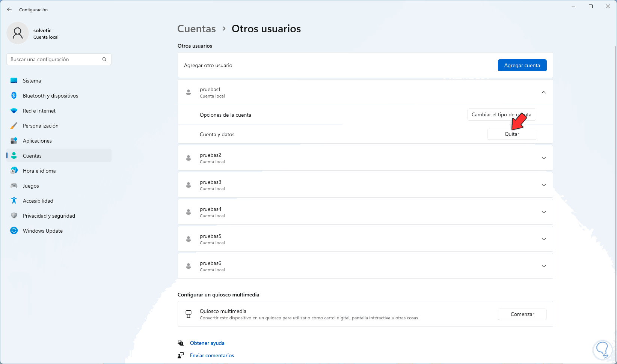The height and width of the screenshot is (364, 617).
Task: Focus the Buscar una configuración field
Action: (54, 59)
